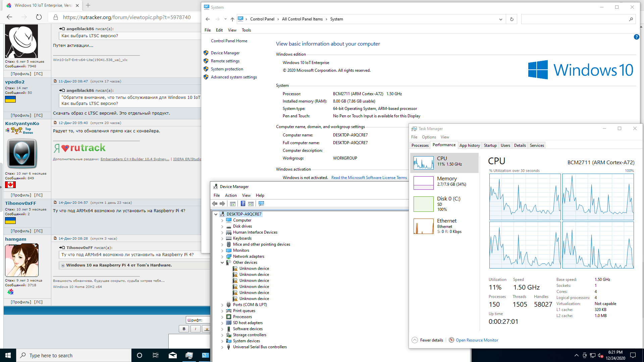Switch to App history tab
Image resolution: width=644 pixels, height=362 pixels.
[470, 145]
